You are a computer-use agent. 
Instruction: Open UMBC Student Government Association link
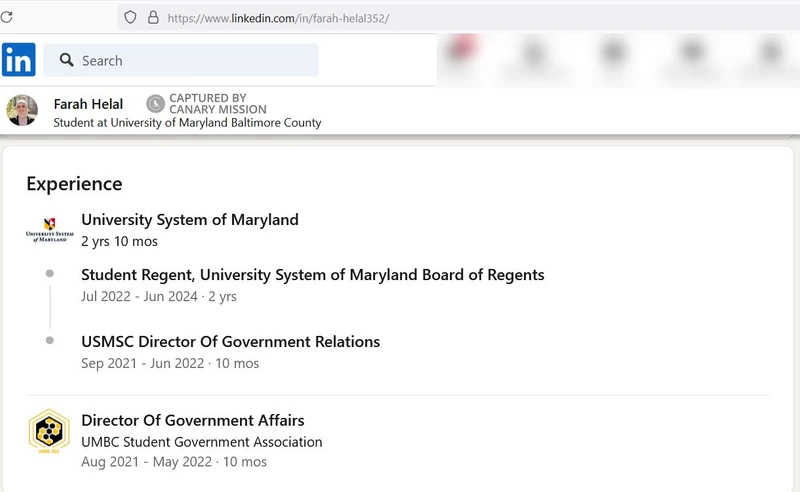pyautogui.click(x=202, y=442)
